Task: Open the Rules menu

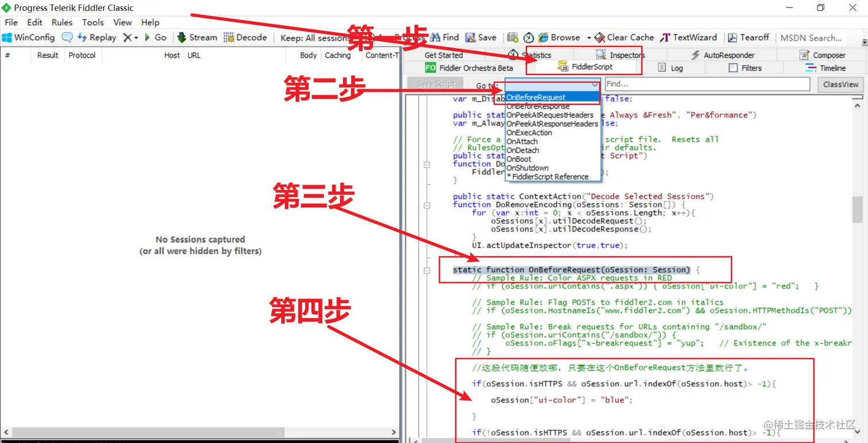Action: pos(62,22)
